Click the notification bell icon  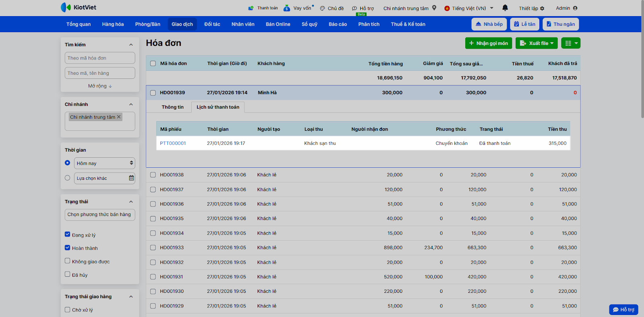click(505, 8)
